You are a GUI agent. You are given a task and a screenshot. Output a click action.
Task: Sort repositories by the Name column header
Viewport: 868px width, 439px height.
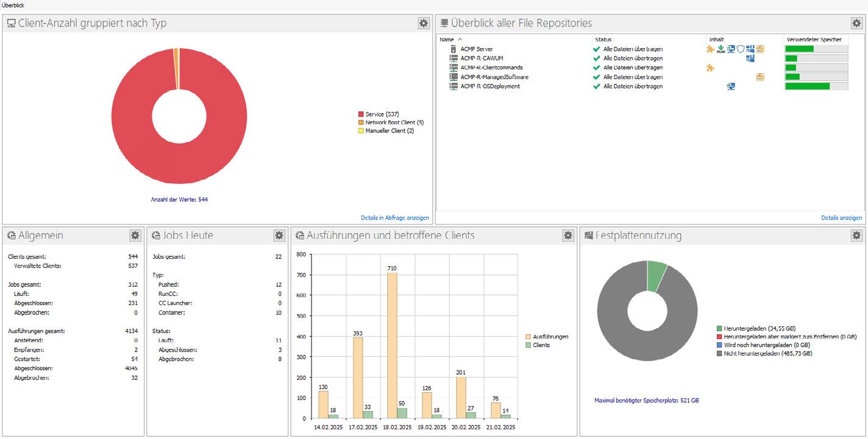click(x=447, y=39)
